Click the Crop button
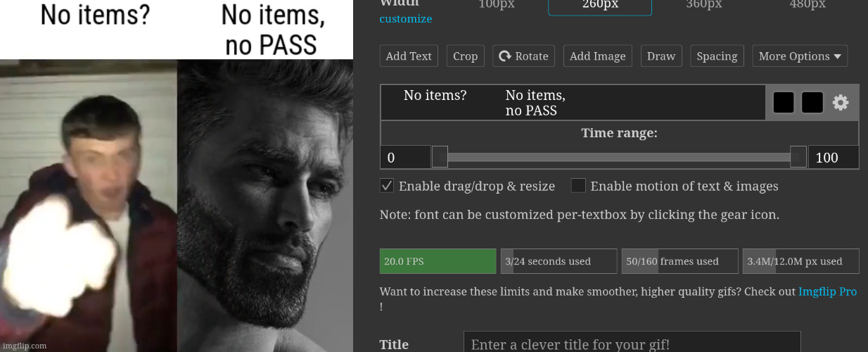868x352 pixels. pos(465,56)
